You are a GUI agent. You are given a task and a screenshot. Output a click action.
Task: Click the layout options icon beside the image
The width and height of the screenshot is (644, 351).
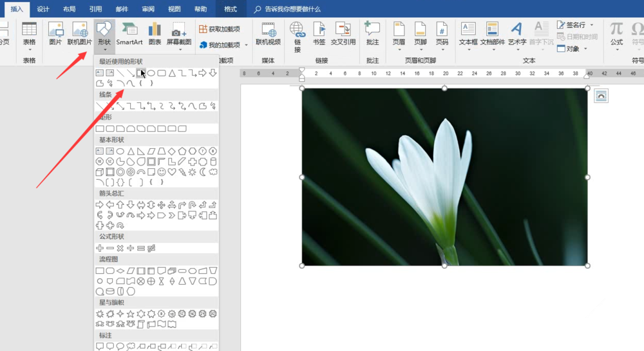(600, 96)
